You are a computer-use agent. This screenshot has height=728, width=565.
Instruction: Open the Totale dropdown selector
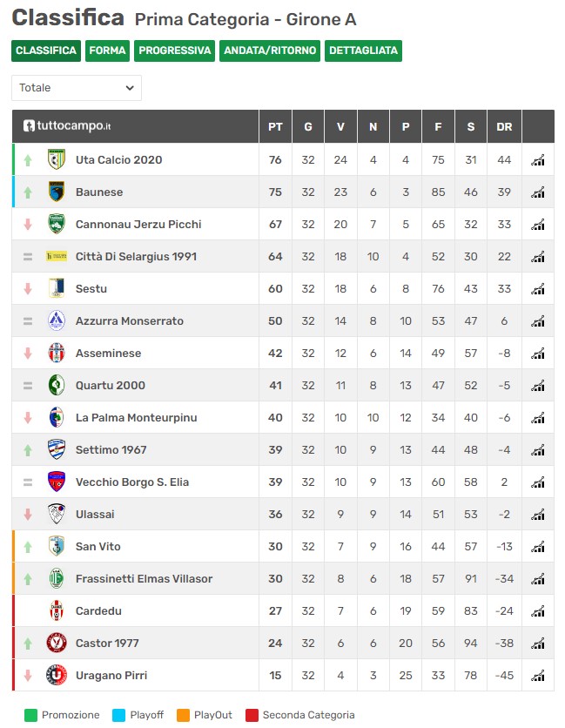click(77, 88)
